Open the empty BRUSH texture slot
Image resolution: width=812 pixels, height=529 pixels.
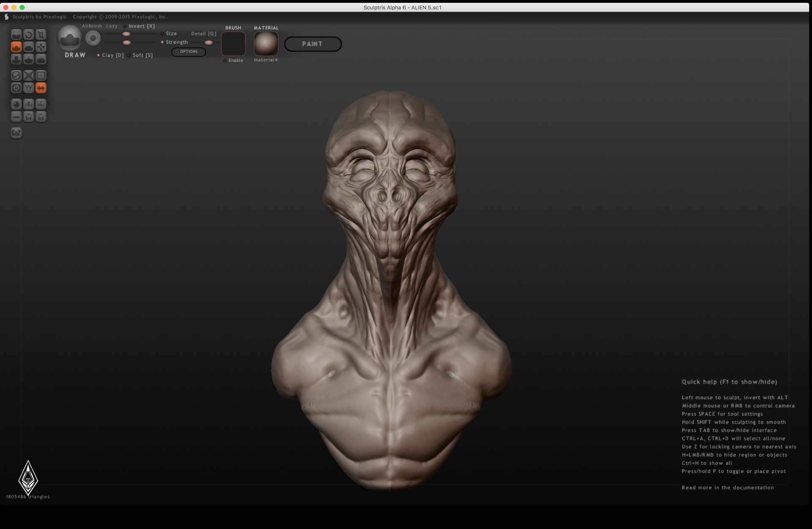pos(233,44)
